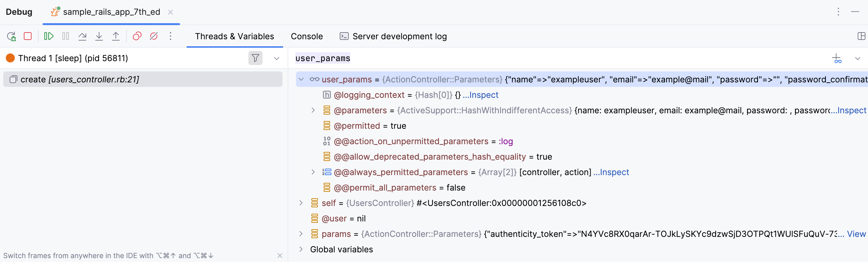
Task: Resume program execution
Action: click(x=49, y=36)
